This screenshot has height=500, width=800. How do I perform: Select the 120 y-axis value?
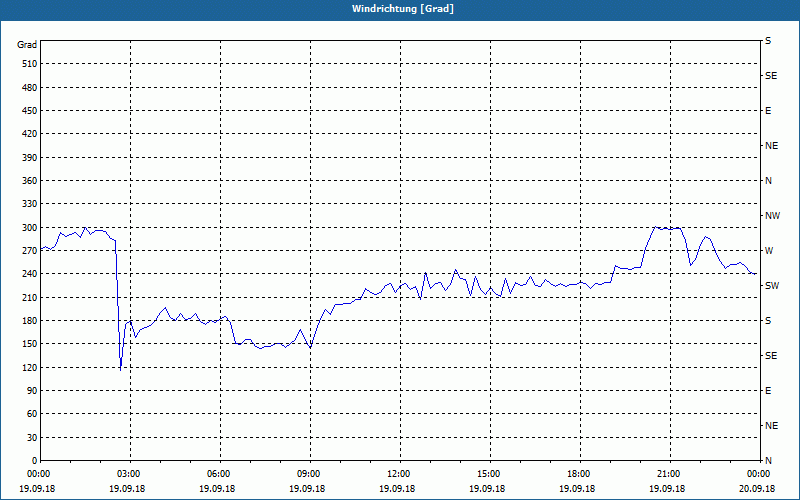[x=29, y=367]
